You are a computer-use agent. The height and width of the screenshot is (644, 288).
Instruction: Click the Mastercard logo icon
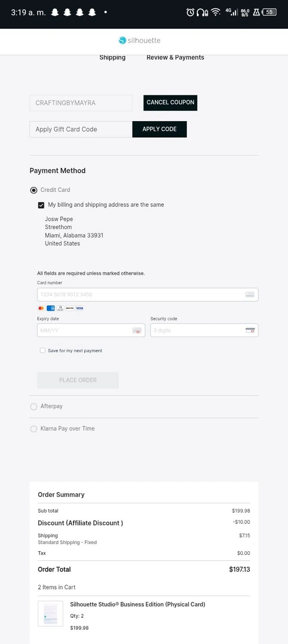[x=41, y=308]
